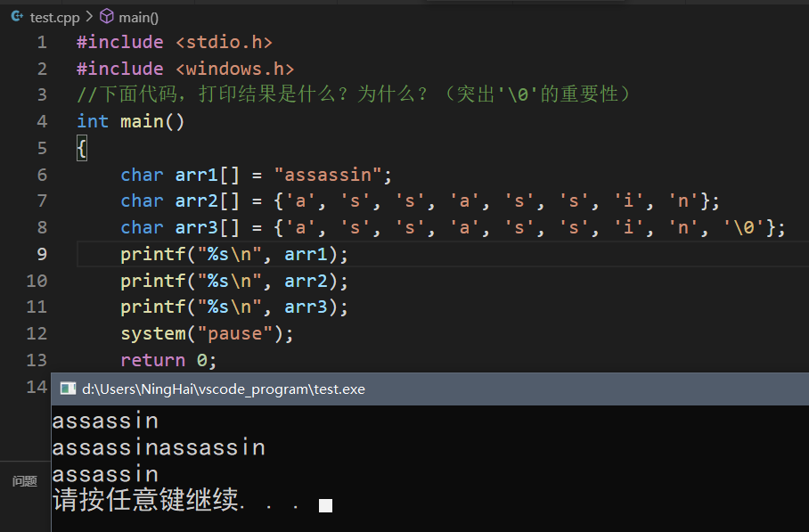Click the "assassin" string literal on line 6
809x532 pixels.
[x=328, y=175]
